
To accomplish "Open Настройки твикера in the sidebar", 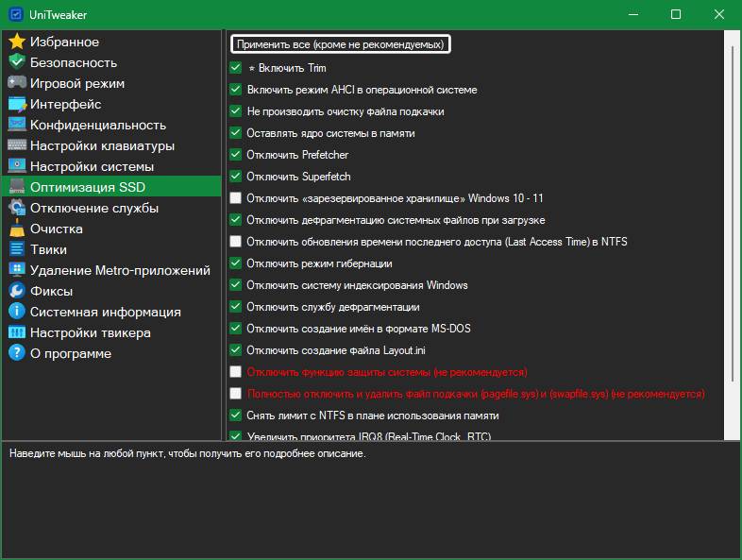I will pyautogui.click(x=90, y=332).
